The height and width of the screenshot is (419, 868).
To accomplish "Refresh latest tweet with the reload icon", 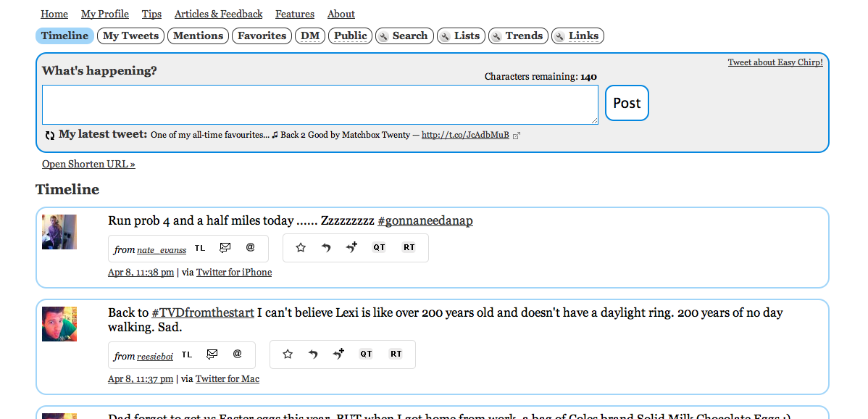I will (x=50, y=136).
